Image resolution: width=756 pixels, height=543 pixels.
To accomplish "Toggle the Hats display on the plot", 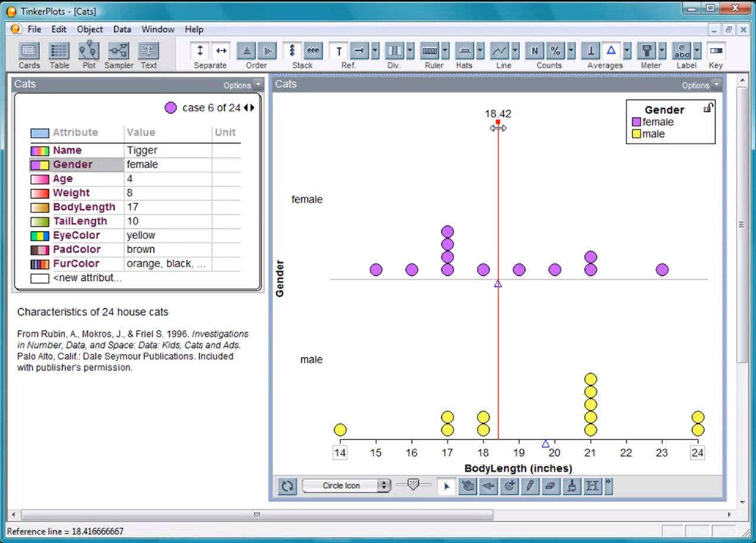I will click(x=465, y=51).
